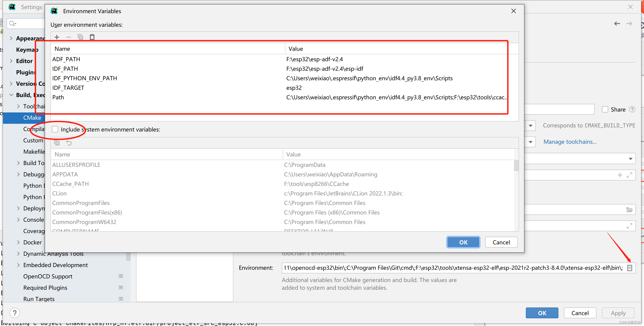Screen dimensions: 644x326
Task: Expand the CMake options field
Action: [629, 175]
